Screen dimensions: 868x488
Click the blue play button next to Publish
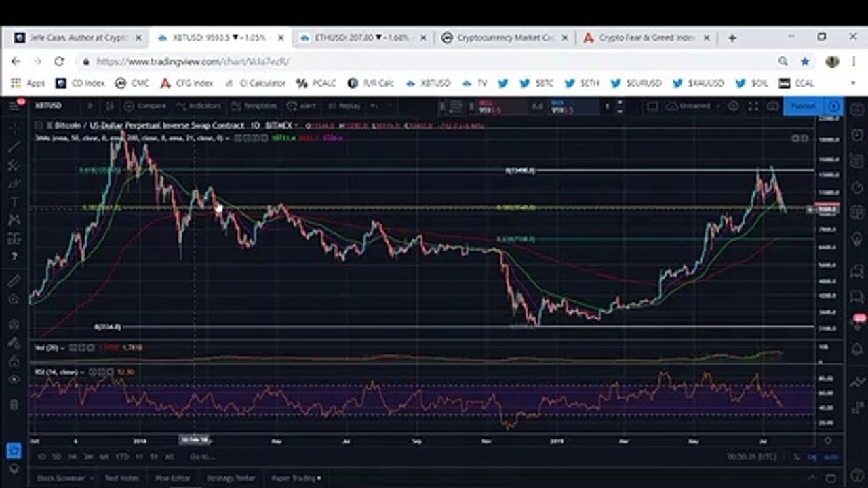point(833,106)
